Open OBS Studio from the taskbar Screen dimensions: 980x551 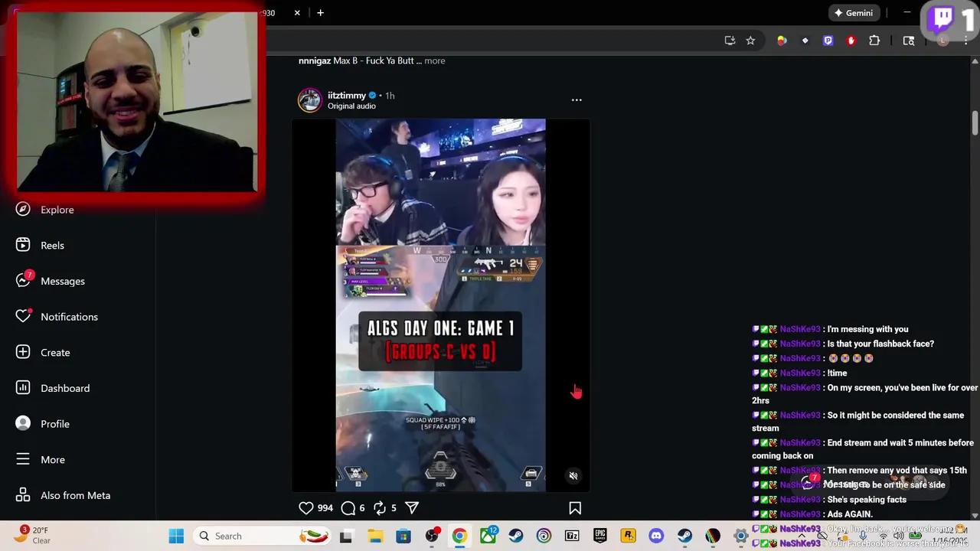click(x=432, y=536)
